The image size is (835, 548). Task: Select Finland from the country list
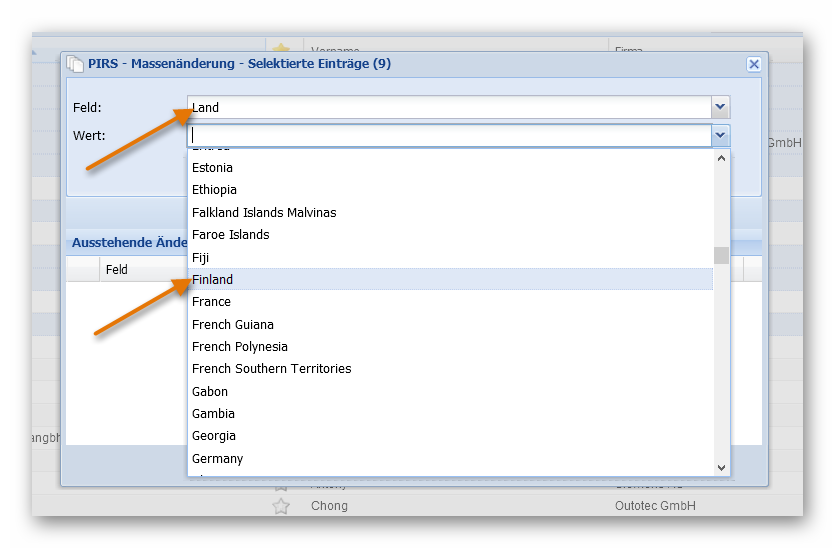coord(213,280)
